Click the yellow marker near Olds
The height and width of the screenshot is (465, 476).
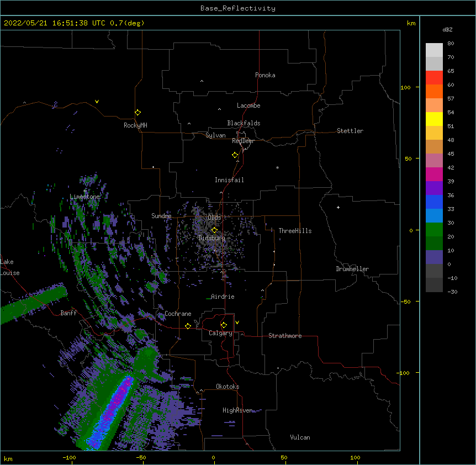(x=214, y=230)
